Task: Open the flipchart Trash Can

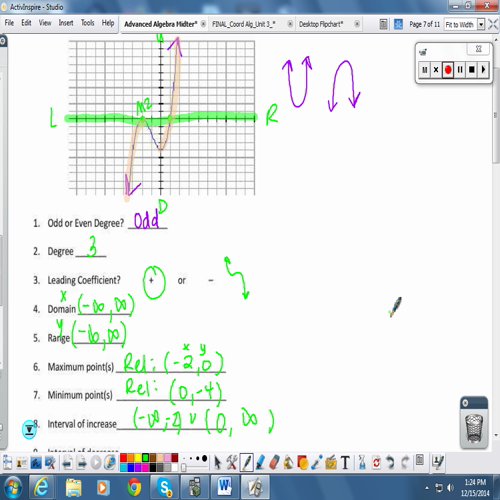Action: click(x=474, y=428)
